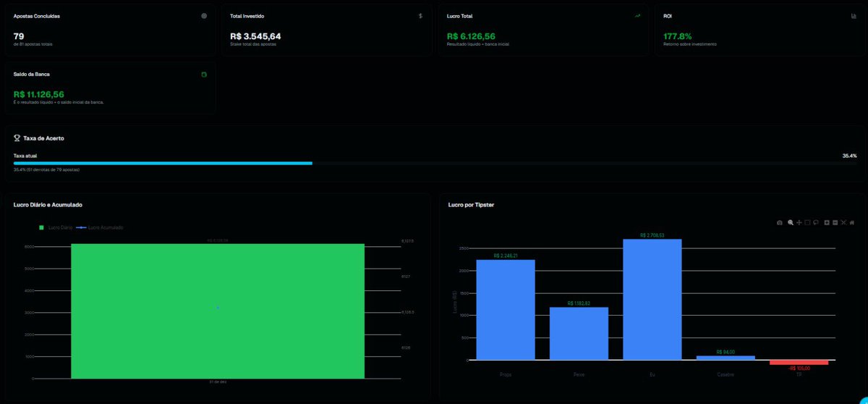
Task: Click '35.4% (51 derrotas de 79 apostas)' text
Action: [46, 169]
